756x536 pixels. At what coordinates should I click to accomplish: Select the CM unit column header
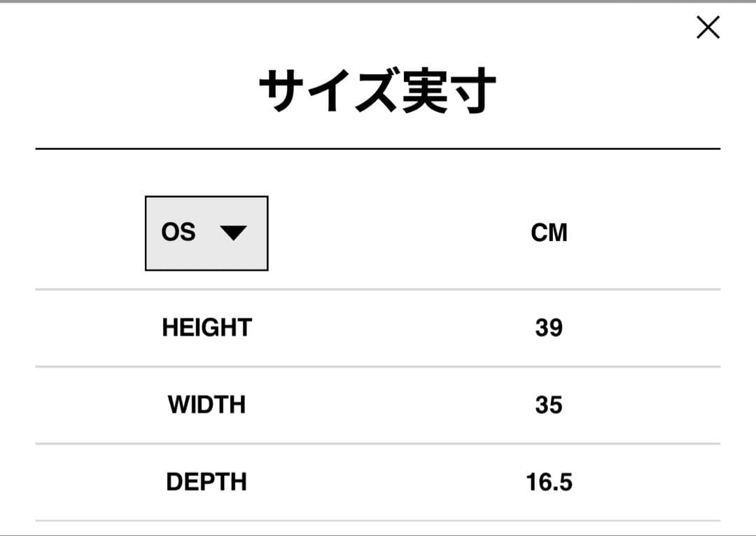549,233
